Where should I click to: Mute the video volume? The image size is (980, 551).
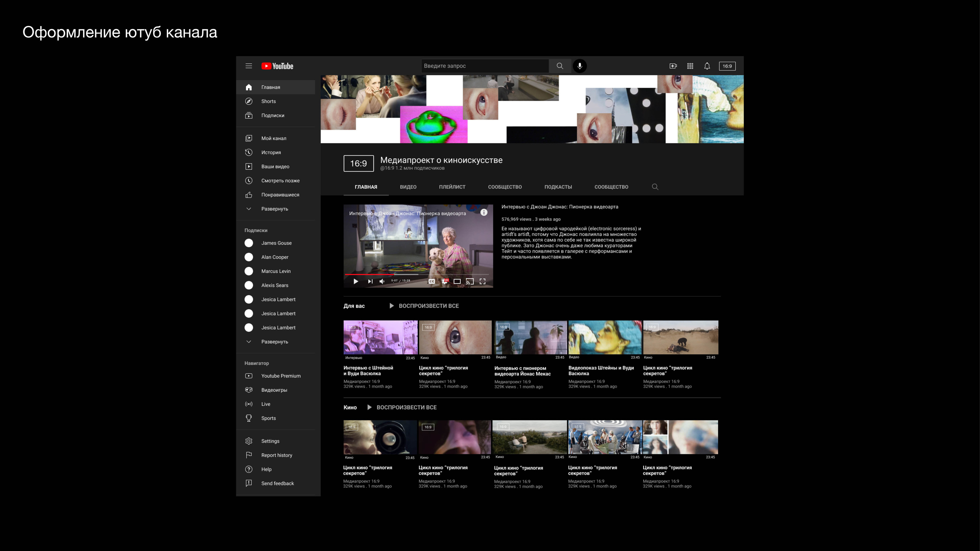pyautogui.click(x=382, y=281)
